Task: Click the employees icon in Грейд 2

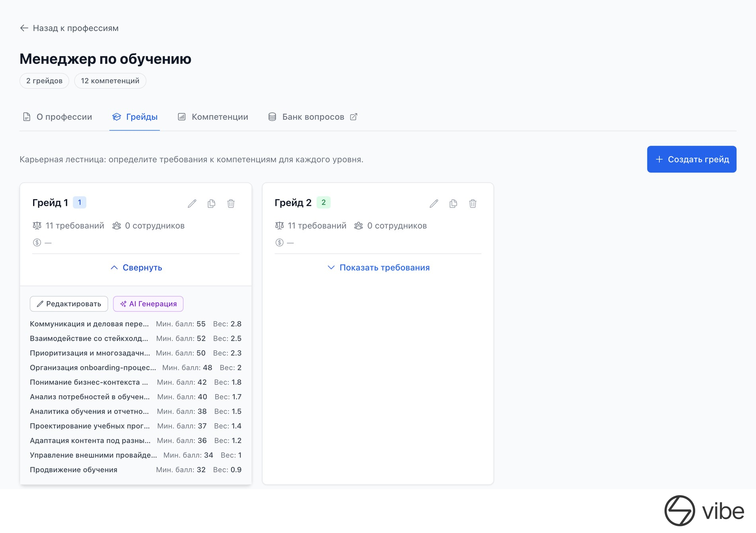Action: click(359, 226)
